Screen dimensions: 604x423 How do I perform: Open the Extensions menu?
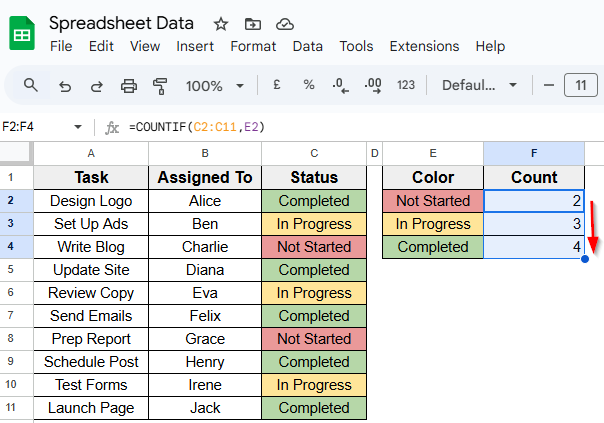pyautogui.click(x=424, y=46)
